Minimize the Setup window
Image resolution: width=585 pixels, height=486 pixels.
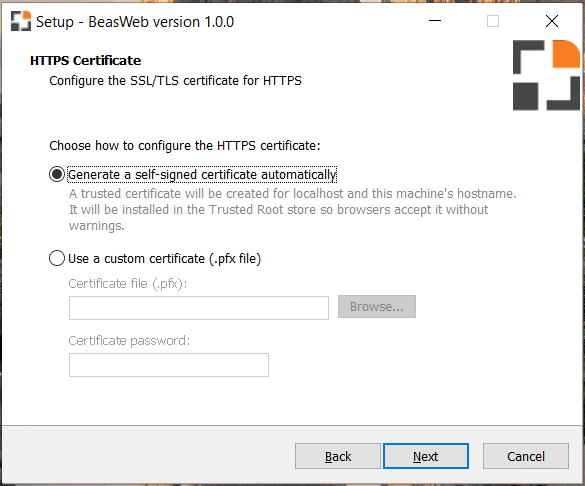(x=435, y=21)
